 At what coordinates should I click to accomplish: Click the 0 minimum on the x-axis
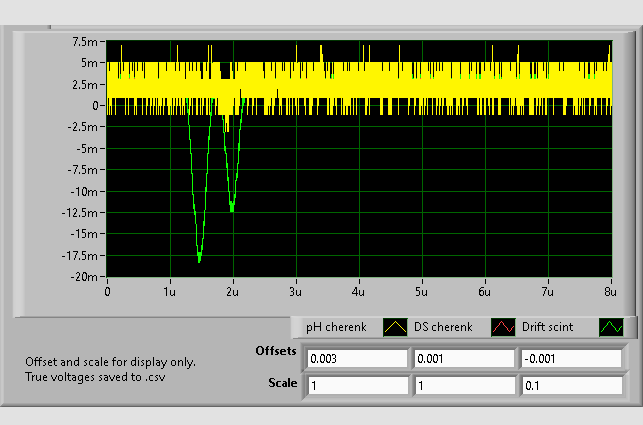pos(108,292)
